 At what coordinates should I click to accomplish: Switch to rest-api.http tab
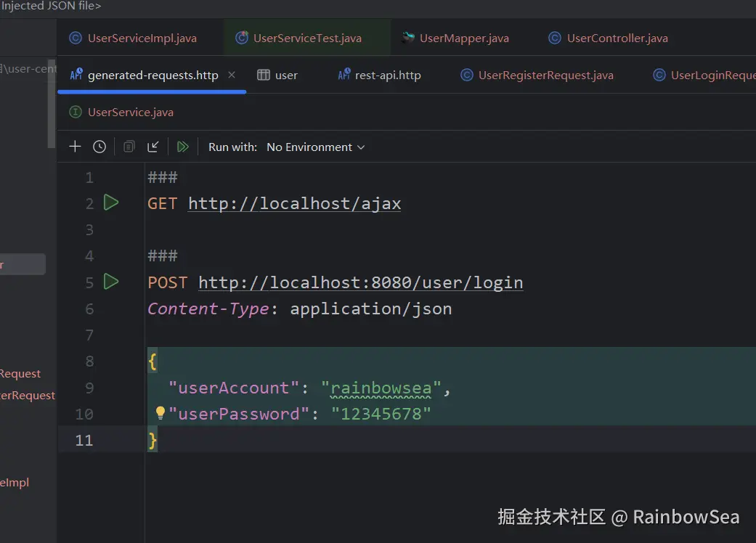pos(379,75)
